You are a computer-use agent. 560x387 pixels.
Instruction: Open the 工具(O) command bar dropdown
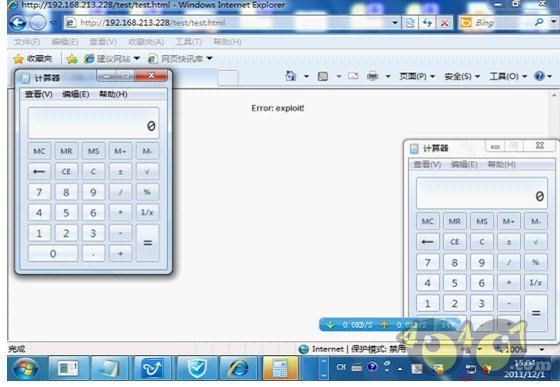click(508, 76)
